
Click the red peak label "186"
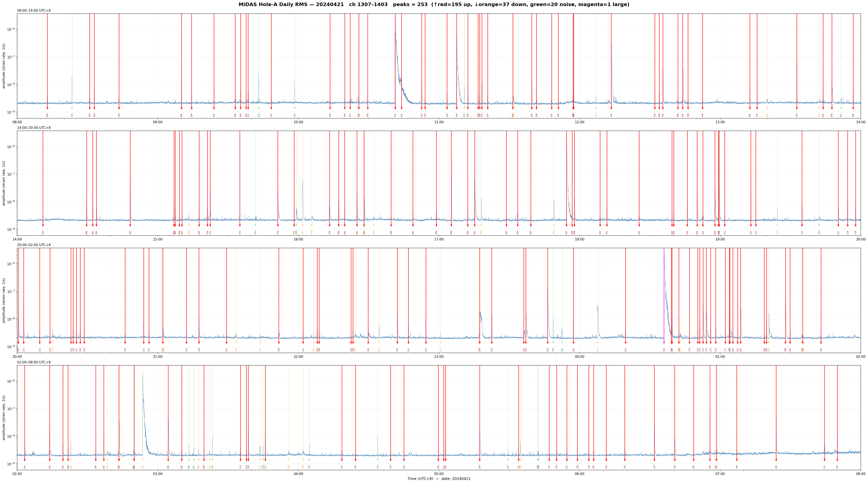(785, 350)
